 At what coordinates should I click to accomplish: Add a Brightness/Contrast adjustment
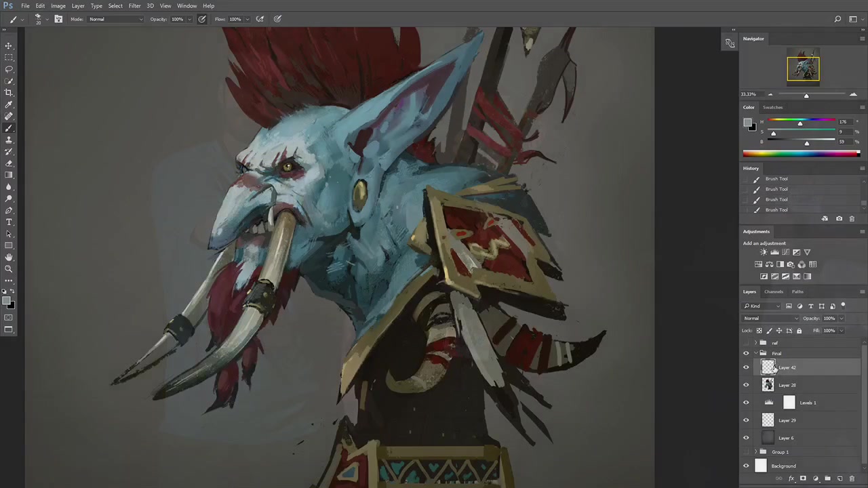(764, 252)
